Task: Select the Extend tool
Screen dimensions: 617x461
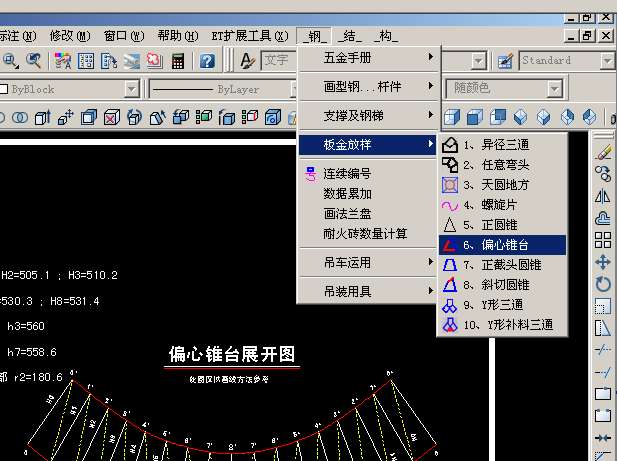Action: click(x=603, y=372)
